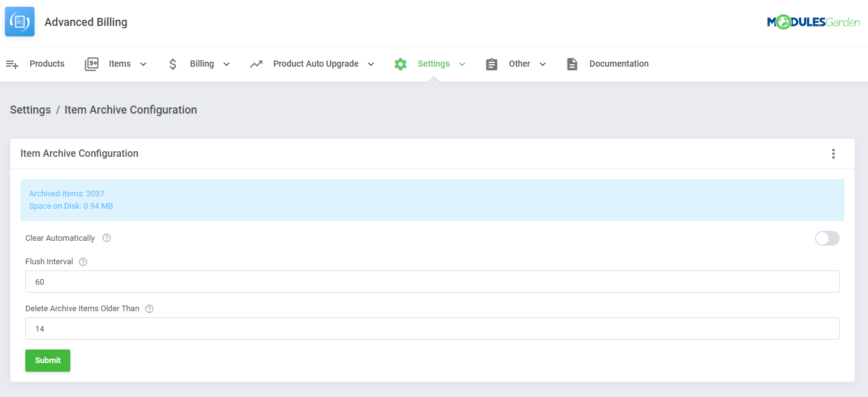Click the Billing dollar sign icon

173,64
